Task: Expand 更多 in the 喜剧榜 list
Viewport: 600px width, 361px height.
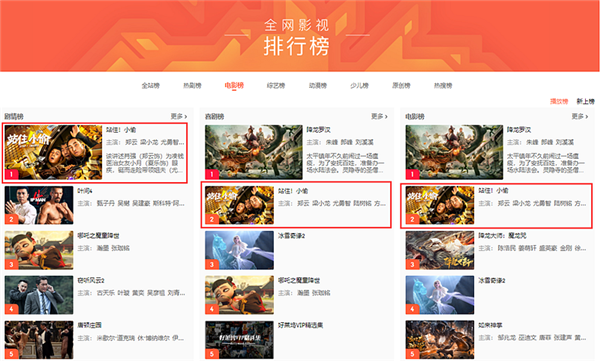Action: 379,116
